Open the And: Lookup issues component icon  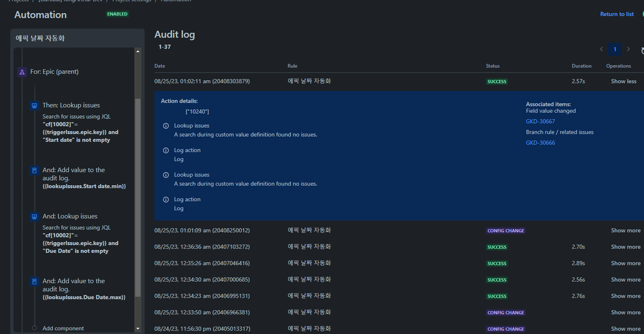(x=35, y=217)
